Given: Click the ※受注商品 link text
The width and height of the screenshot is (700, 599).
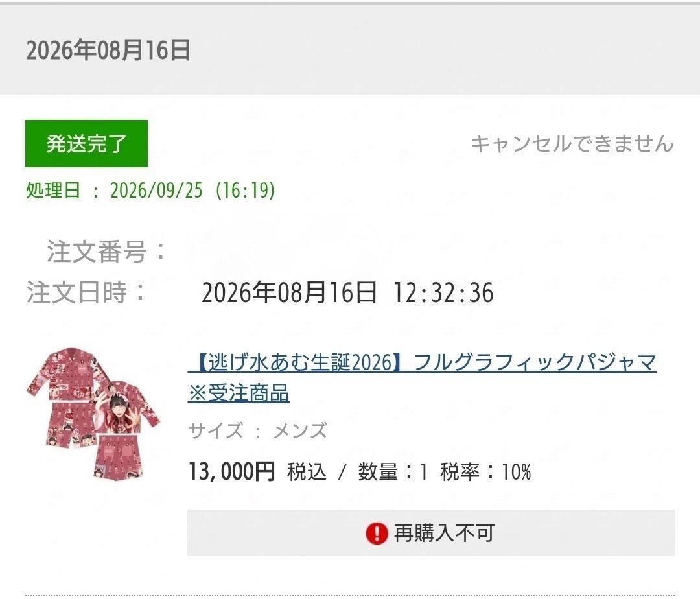Looking at the screenshot, I should click(239, 393).
